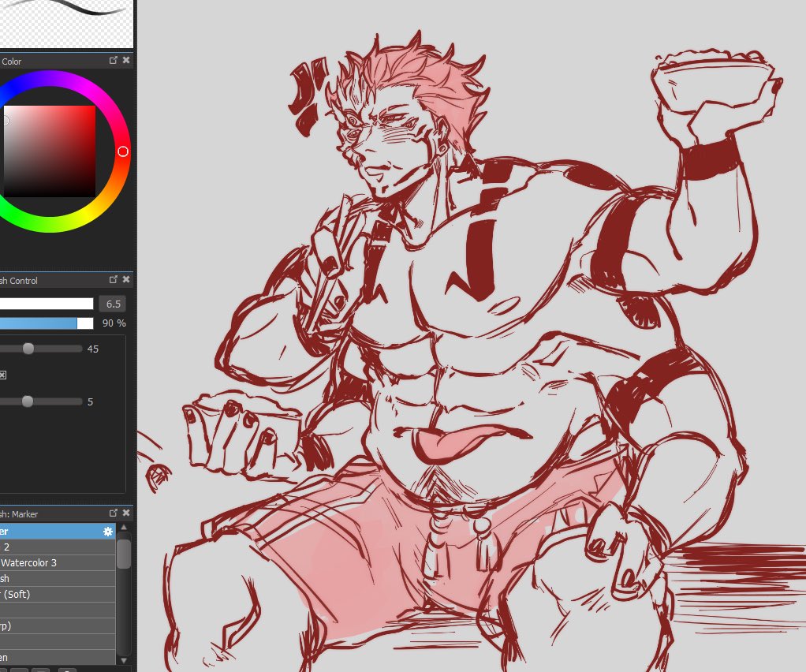Viewport: 806px width, 672px height.
Task: Pick a shade in the red saturation square
Action: tap(50, 151)
